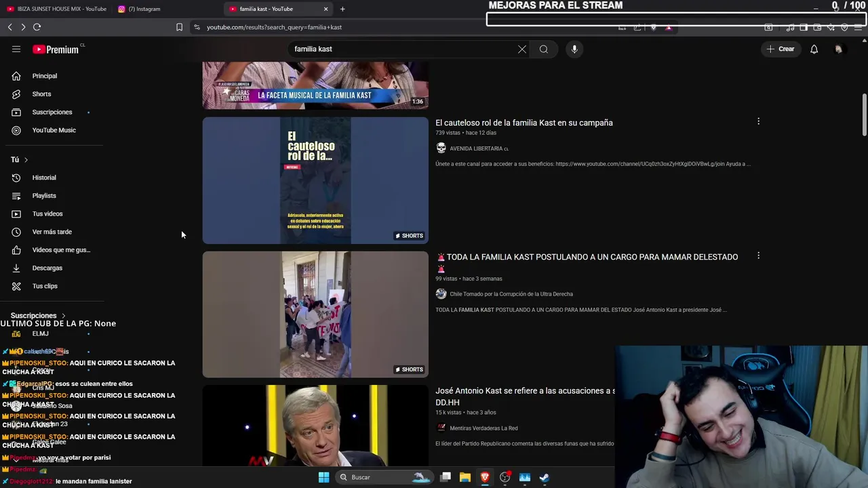Open Steam from the taskbar
Image resolution: width=868 pixels, height=488 pixels.
point(544,477)
